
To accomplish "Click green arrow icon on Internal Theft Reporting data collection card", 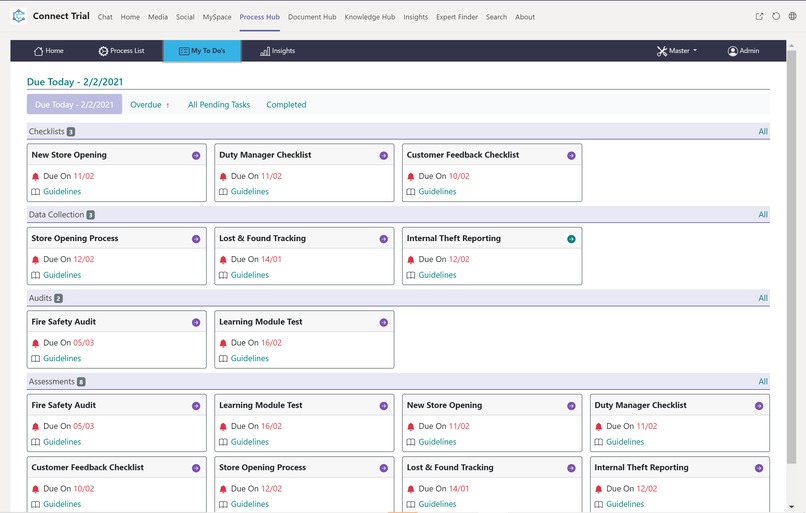I will click(571, 239).
